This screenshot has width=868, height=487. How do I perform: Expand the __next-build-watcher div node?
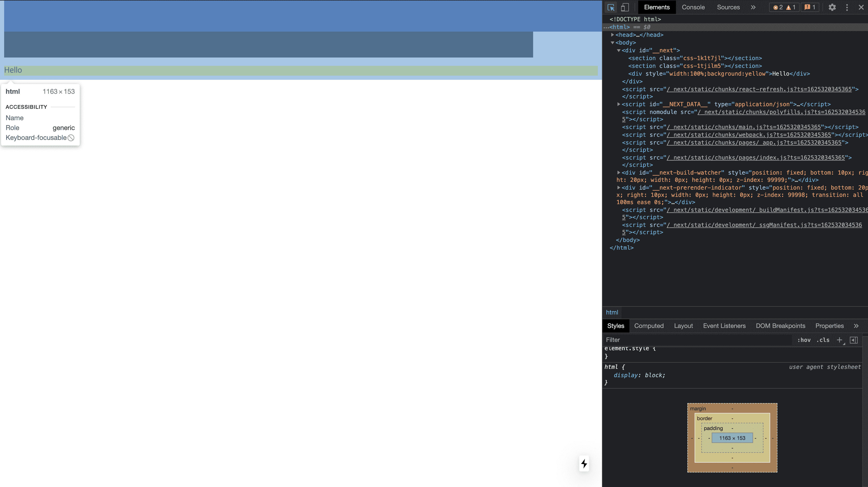tap(619, 172)
